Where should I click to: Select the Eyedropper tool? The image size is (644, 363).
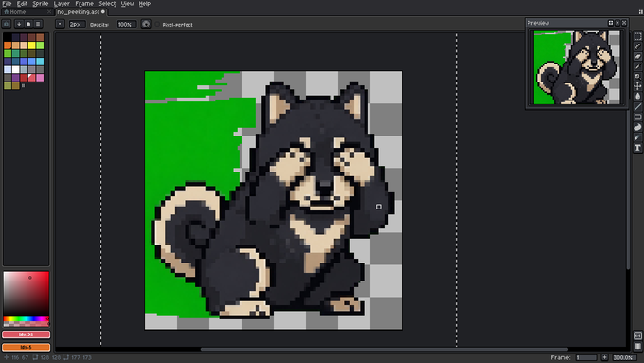pos(637,66)
